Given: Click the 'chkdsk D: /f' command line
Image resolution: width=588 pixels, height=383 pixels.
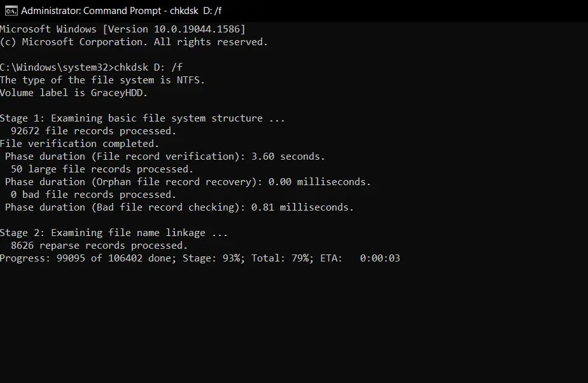Looking at the screenshot, I should point(91,67).
